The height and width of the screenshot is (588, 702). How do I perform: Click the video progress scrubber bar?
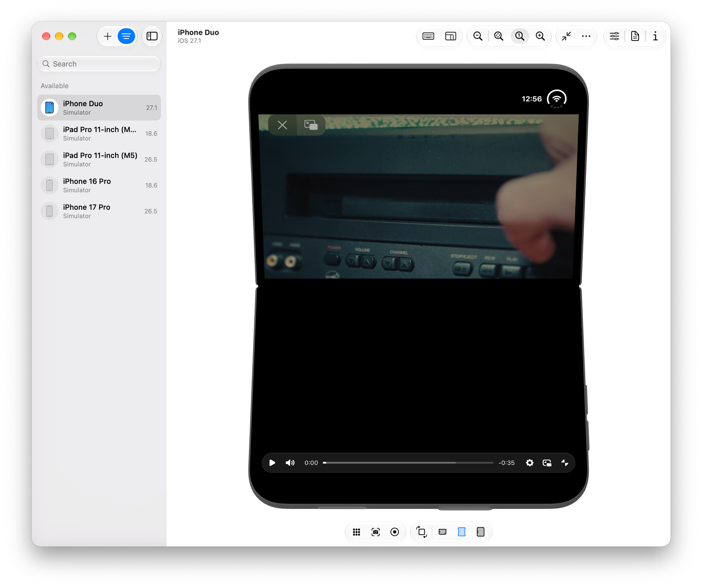tap(408, 463)
